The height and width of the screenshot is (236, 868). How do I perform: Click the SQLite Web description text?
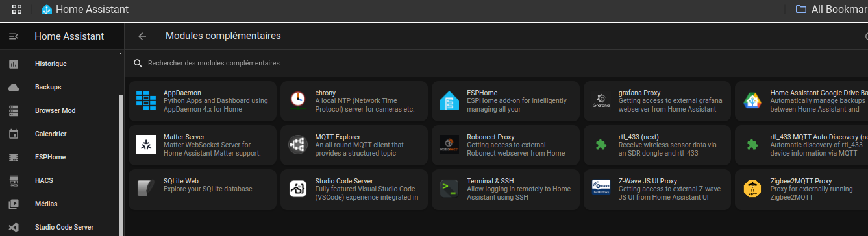(x=208, y=189)
